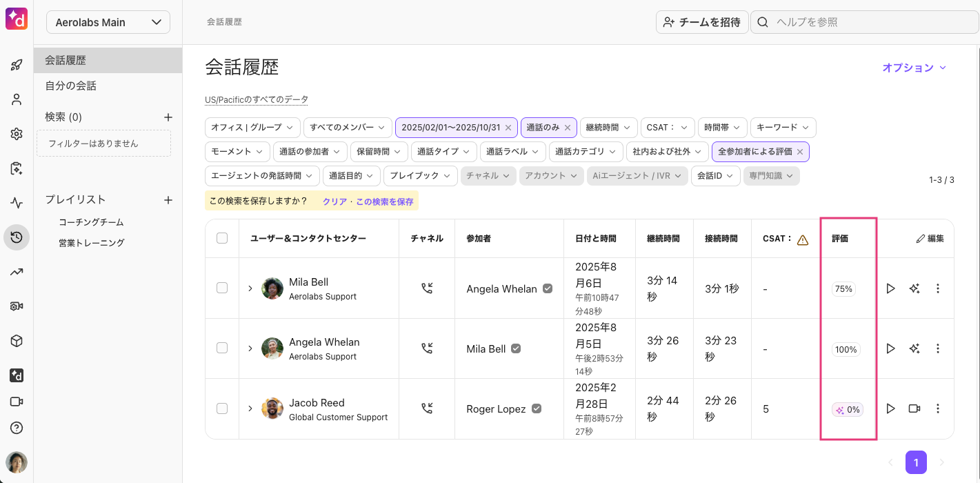Open AI summary for Mila Bell call
980x483 pixels.
point(914,288)
